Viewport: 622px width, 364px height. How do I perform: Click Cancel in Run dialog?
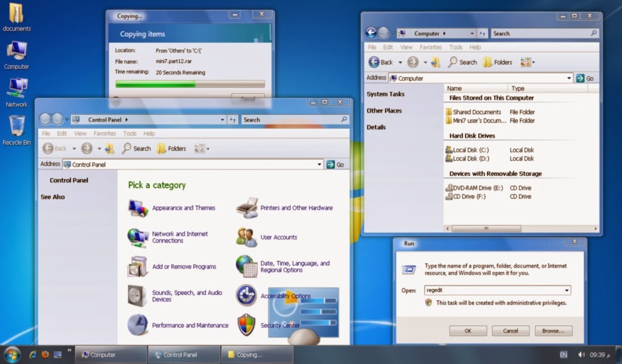pos(510,331)
